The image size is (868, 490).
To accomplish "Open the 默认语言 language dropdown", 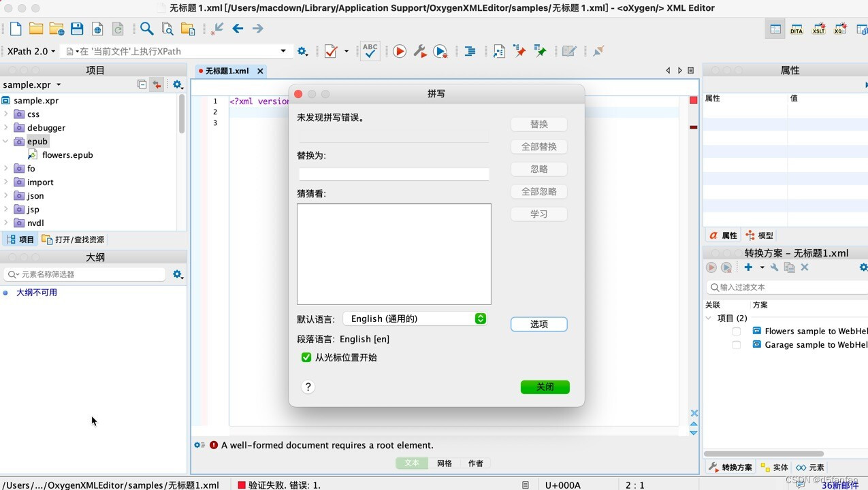I will [x=415, y=318].
